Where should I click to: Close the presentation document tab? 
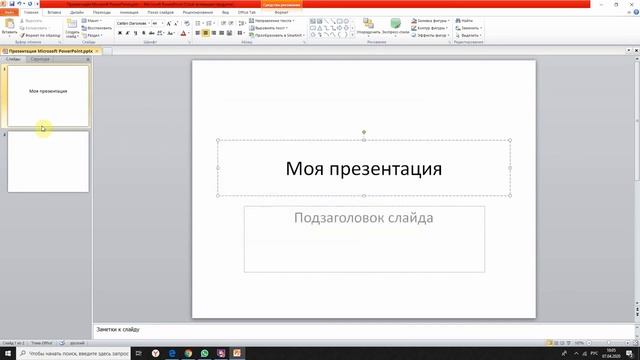[x=97, y=51]
